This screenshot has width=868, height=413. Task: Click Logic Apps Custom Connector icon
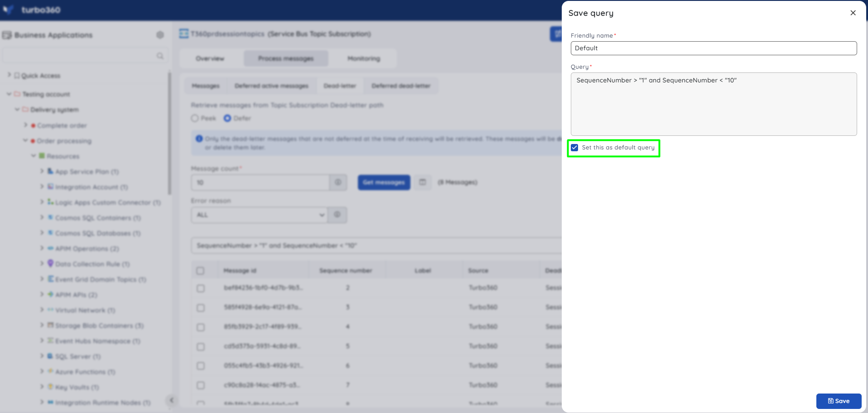[51, 202]
